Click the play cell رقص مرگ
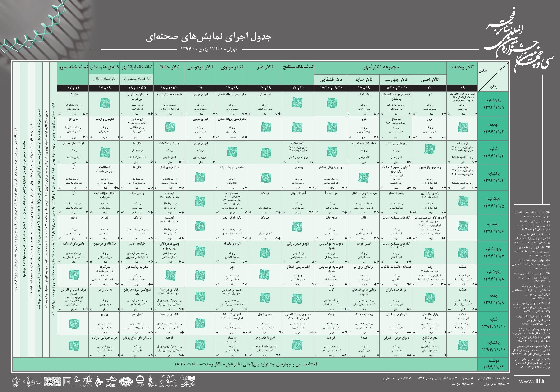The image size is (560, 392). tap(137, 203)
